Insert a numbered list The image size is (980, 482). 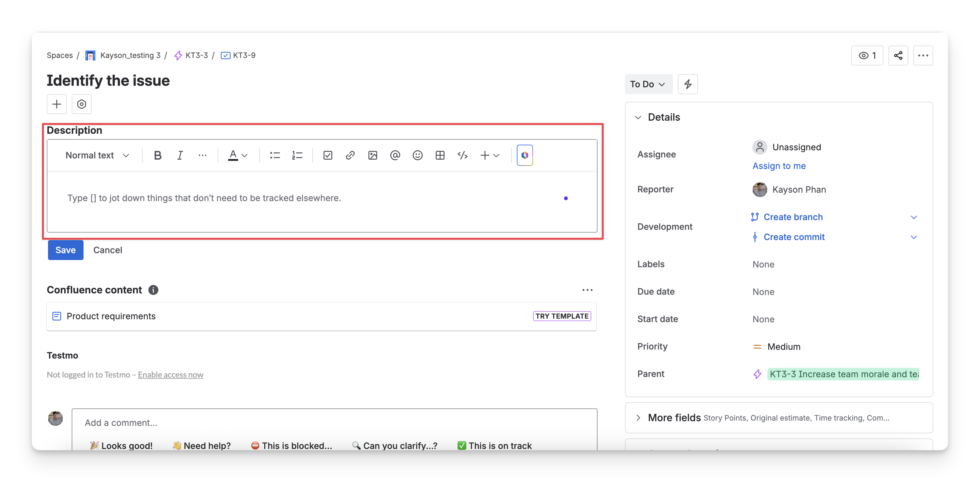(297, 155)
